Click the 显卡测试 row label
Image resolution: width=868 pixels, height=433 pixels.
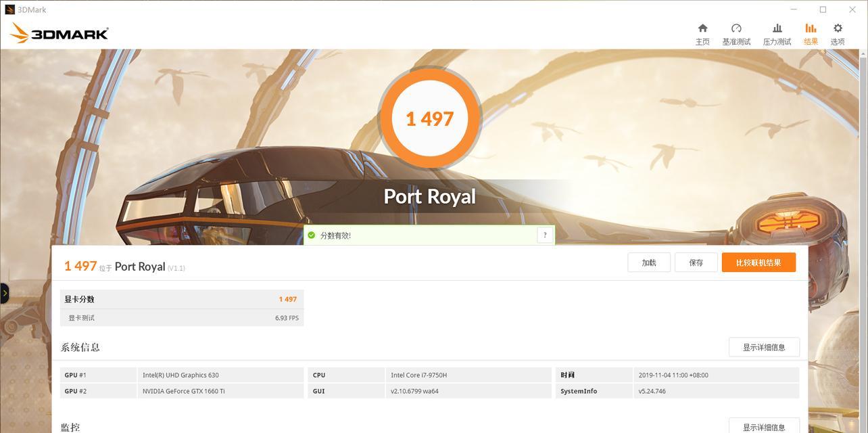point(81,318)
